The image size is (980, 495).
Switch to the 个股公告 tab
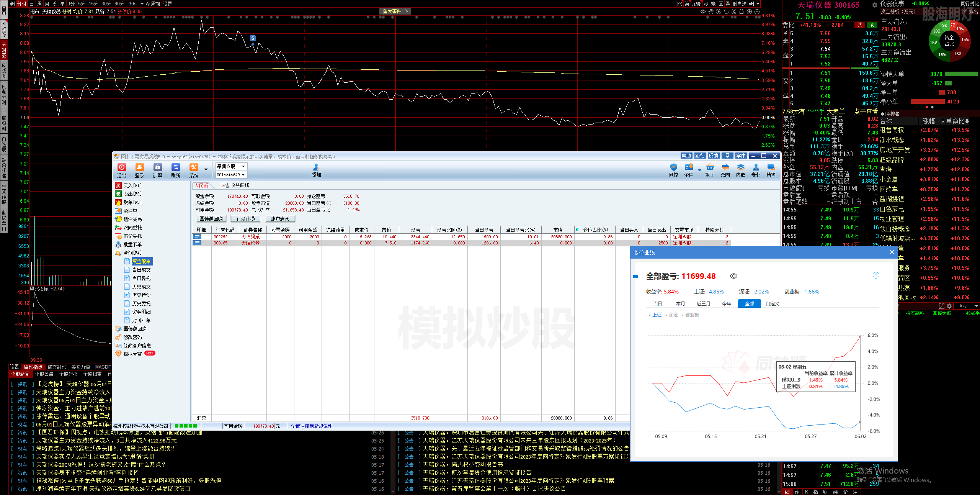(44, 374)
